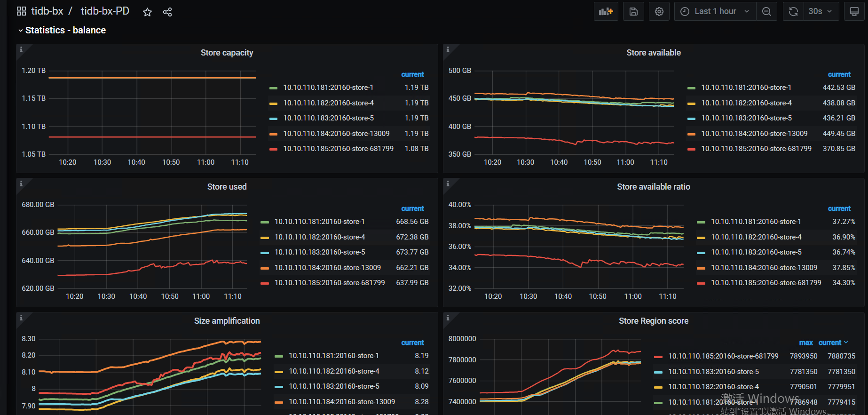Click the Add panel icon
The height and width of the screenshot is (415, 868).
coord(606,11)
